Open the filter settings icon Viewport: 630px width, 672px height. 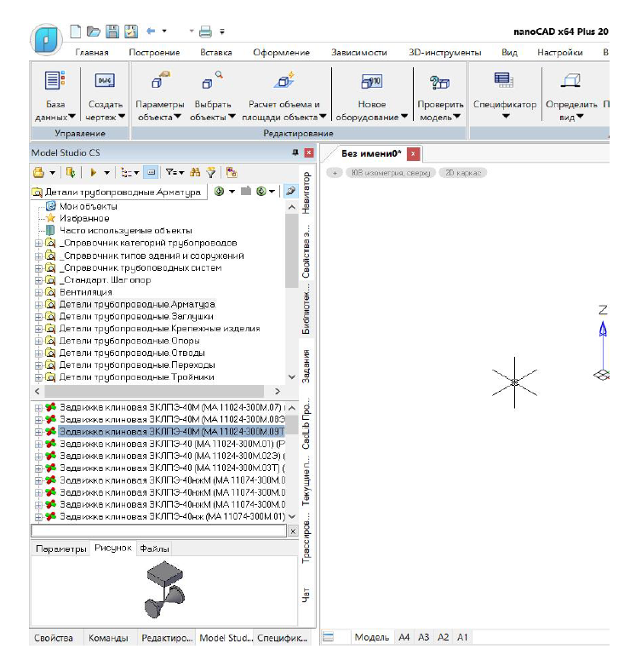click(172, 172)
